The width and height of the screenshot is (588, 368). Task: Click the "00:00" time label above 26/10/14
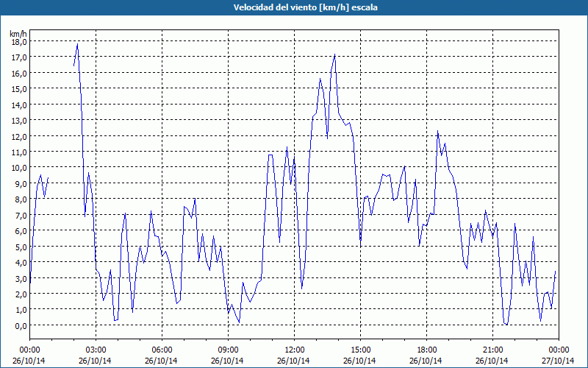click(29, 350)
